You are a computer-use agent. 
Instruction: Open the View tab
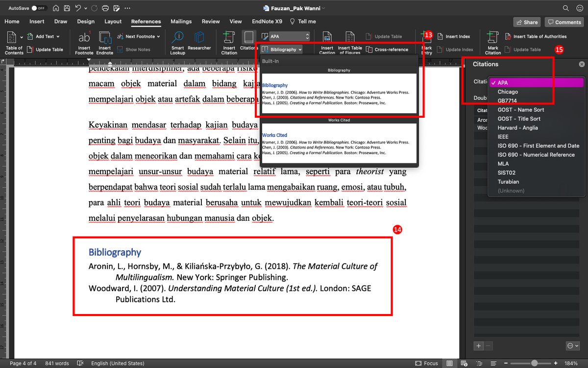(236, 22)
